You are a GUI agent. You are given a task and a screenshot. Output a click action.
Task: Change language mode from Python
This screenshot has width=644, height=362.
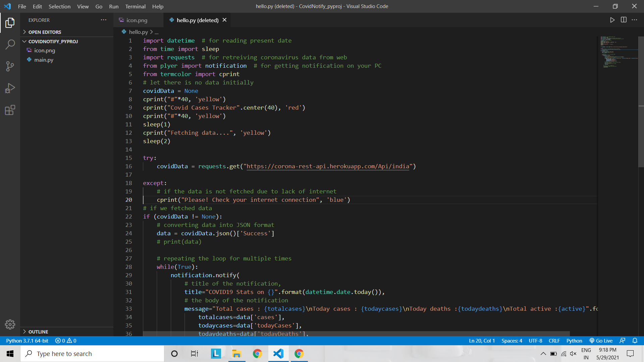point(574,341)
